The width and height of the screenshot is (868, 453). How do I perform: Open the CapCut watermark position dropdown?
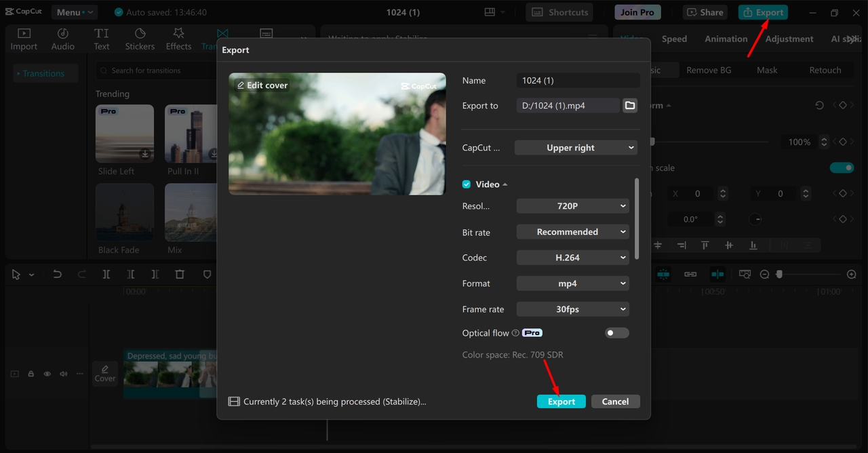[x=576, y=147]
